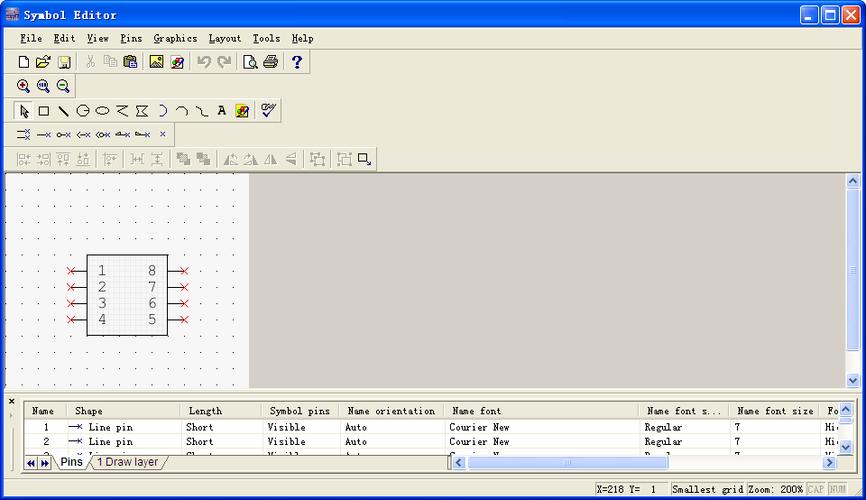866x500 pixels.
Task: Click the canvas vertical scrollbar down arrow
Action: 853,380
